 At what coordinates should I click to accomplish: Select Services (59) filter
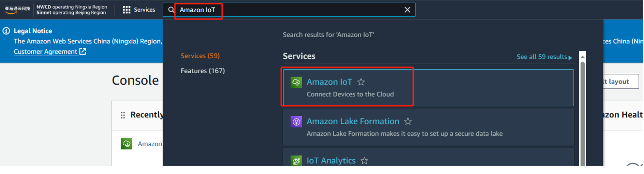tap(200, 56)
